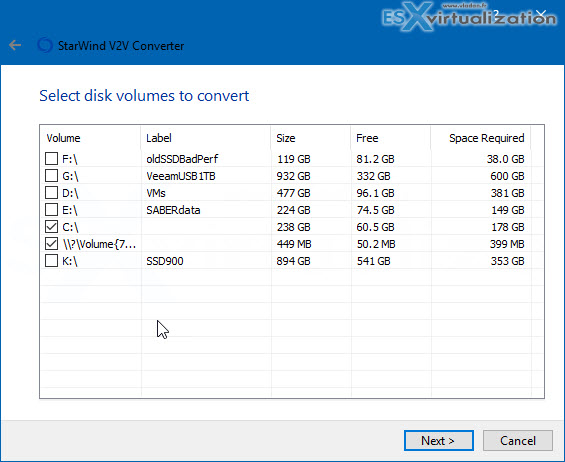Sort by the Volume column header
The image size is (565, 462).
(90, 138)
